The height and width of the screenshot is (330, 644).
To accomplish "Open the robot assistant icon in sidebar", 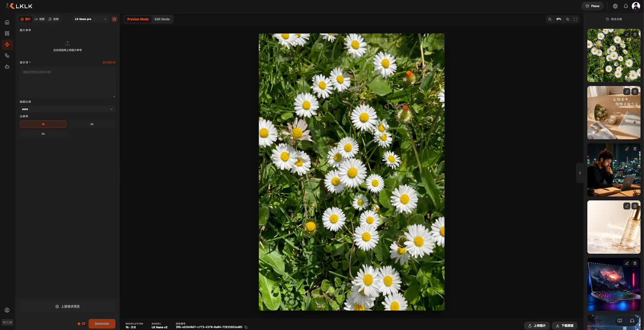I will [7, 66].
